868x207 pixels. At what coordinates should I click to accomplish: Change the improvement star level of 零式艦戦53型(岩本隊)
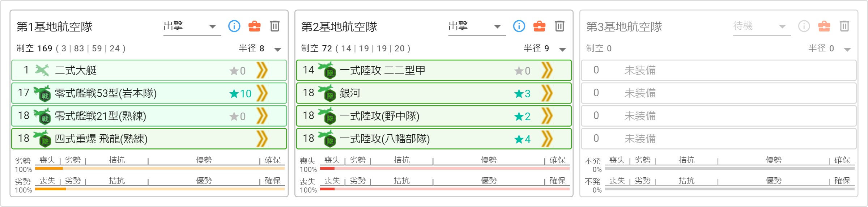[241, 94]
